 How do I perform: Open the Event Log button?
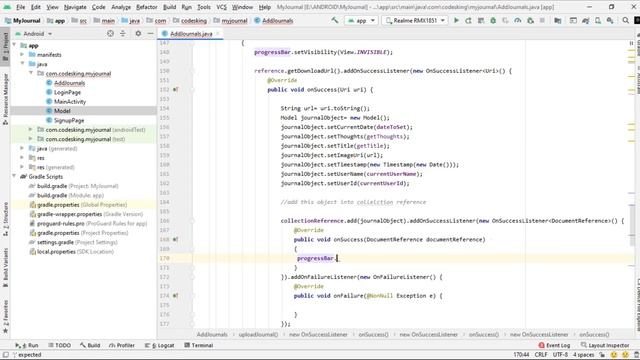click(x=554, y=345)
